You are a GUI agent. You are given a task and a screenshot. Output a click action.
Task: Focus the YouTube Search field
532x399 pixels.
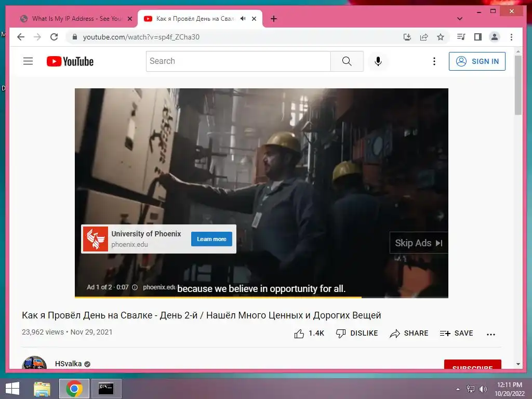coord(238,61)
